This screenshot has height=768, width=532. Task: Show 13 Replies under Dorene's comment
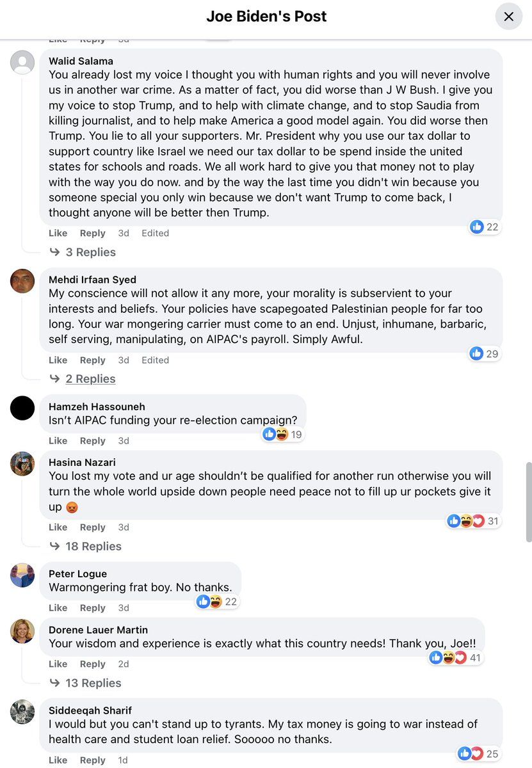click(93, 683)
